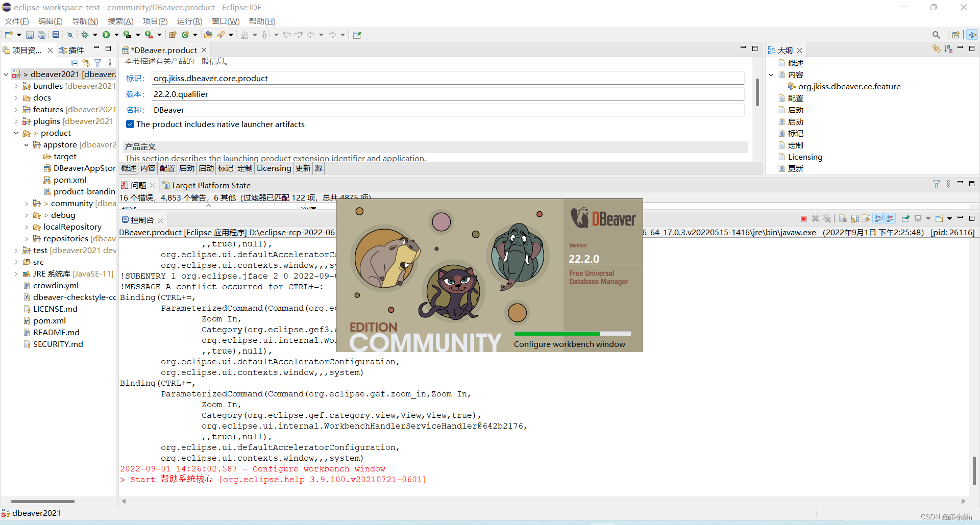Screen dimensions: 980x525
Task: Select crowdin.yml file in tree
Action: pyautogui.click(x=56, y=286)
